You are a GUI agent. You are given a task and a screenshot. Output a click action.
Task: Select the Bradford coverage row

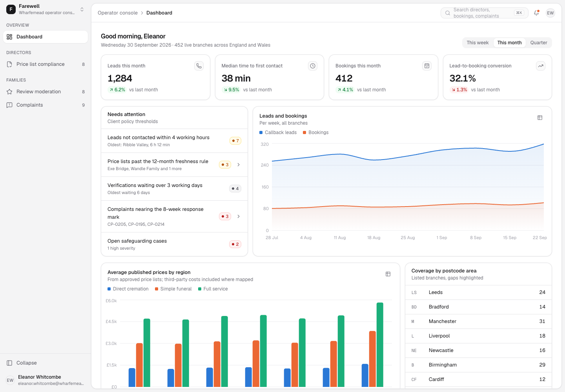[x=478, y=307]
